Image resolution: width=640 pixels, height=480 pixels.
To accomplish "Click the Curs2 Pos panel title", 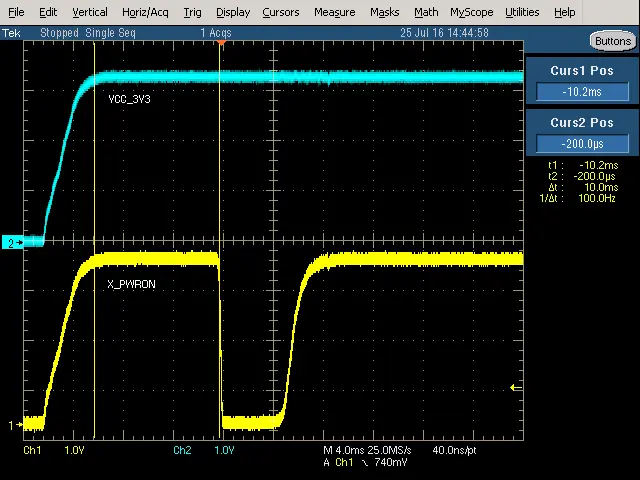I will pyautogui.click(x=582, y=122).
